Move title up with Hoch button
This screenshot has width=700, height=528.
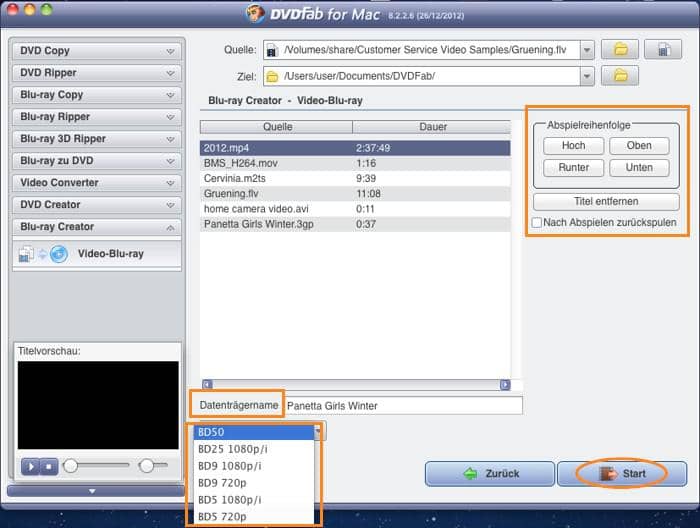574,146
